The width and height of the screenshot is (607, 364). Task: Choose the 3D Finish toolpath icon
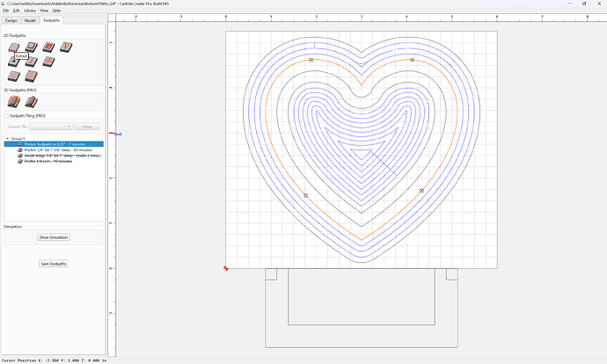click(32, 102)
